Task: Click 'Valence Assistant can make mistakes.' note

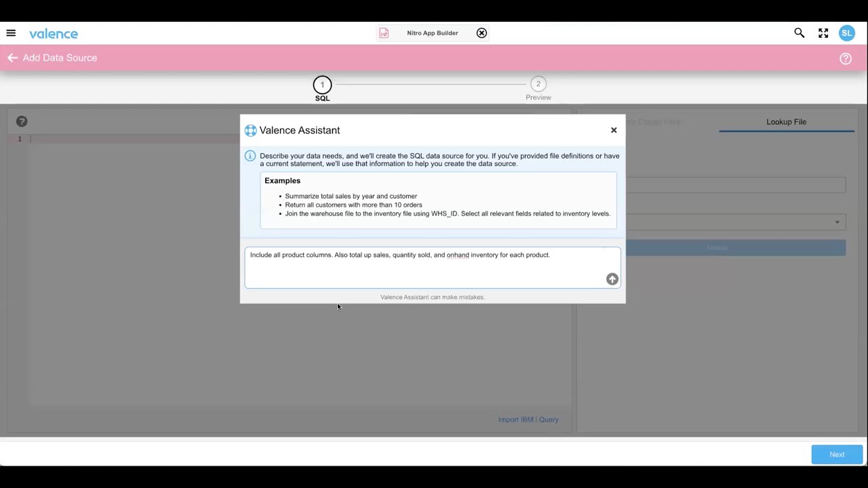Action: click(x=432, y=297)
